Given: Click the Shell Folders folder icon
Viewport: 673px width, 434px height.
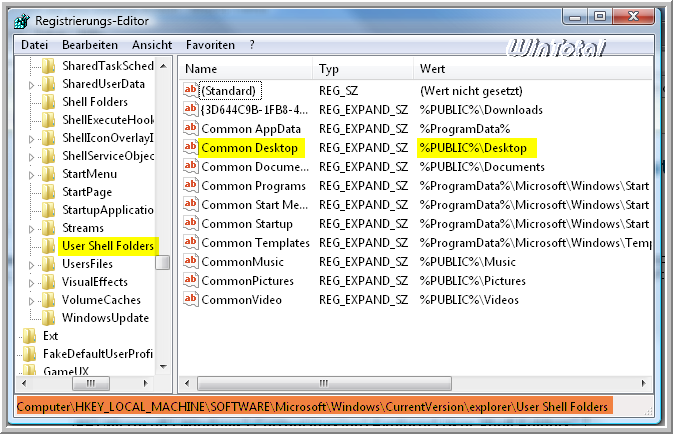Looking at the screenshot, I should (x=49, y=102).
